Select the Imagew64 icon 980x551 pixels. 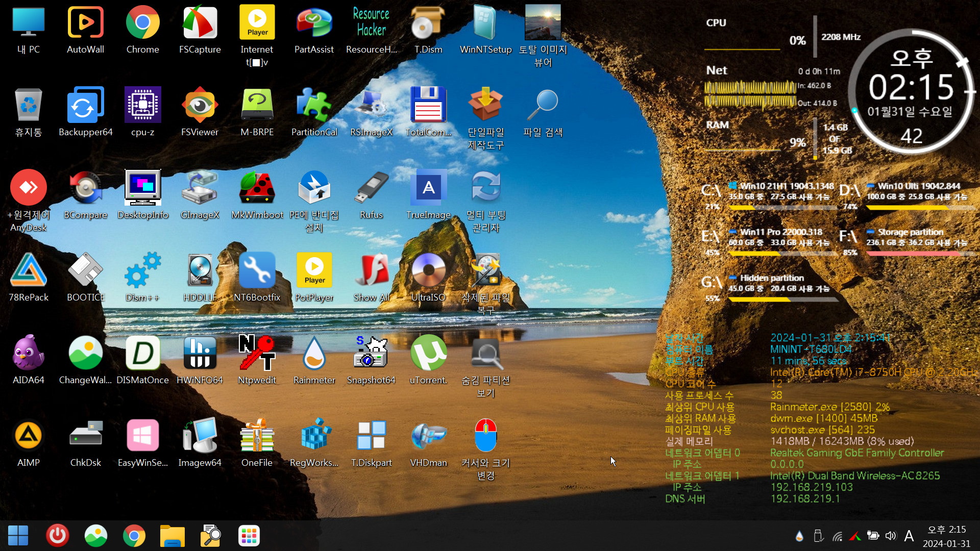(x=200, y=443)
